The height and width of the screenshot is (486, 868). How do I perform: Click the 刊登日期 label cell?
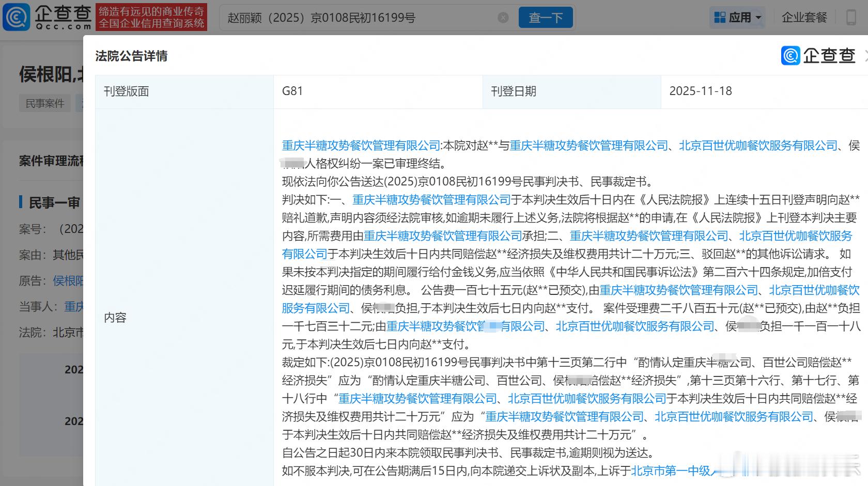coord(572,91)
